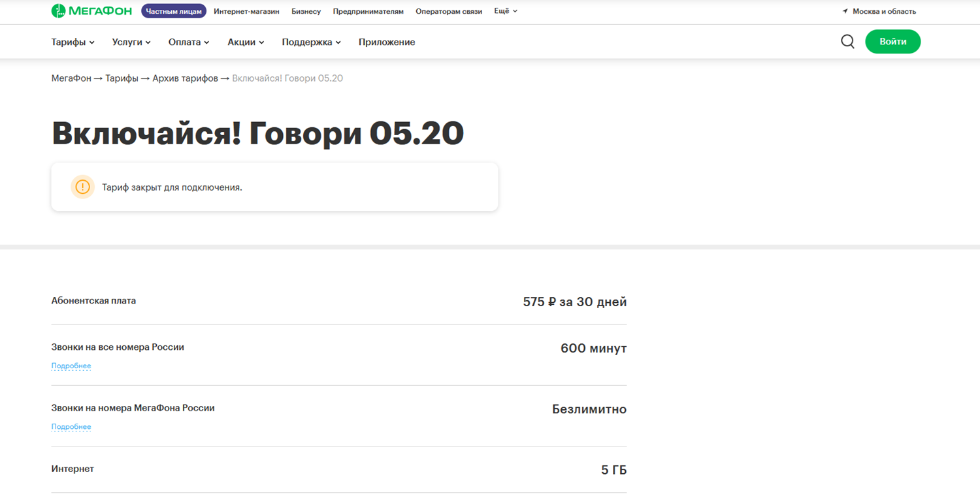Expand the Акции dropdown menu
Image resolution: width=980 pixels, height=502 pixels.
click(x=246, y=42)
